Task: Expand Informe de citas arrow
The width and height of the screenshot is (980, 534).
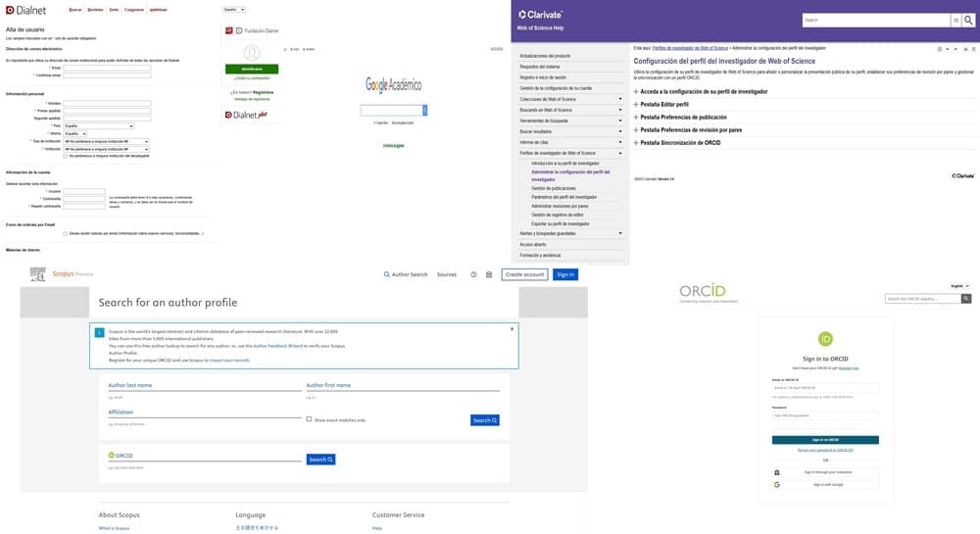Action: [x=620, y=142]
